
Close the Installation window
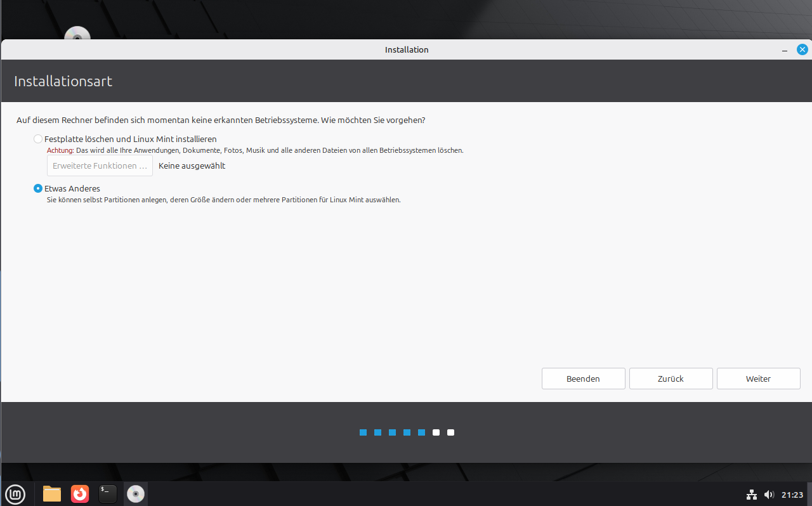click(802, 49)
